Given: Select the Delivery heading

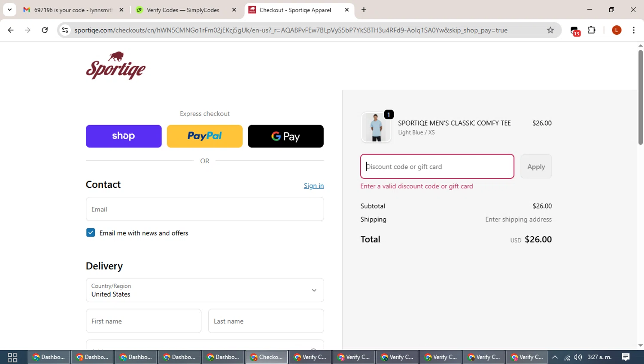Looking at the screenshot, I should (x=104, y=266).
